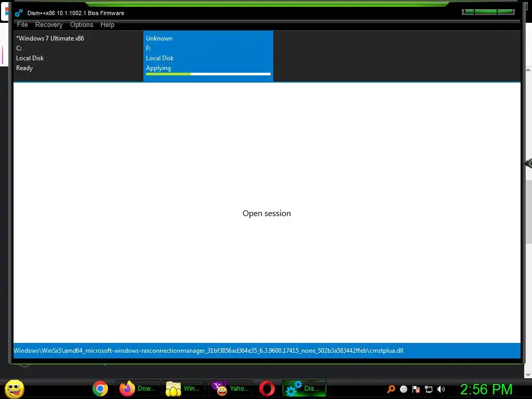
Task: Click the orange search tray icon
Action: point(391,389)
